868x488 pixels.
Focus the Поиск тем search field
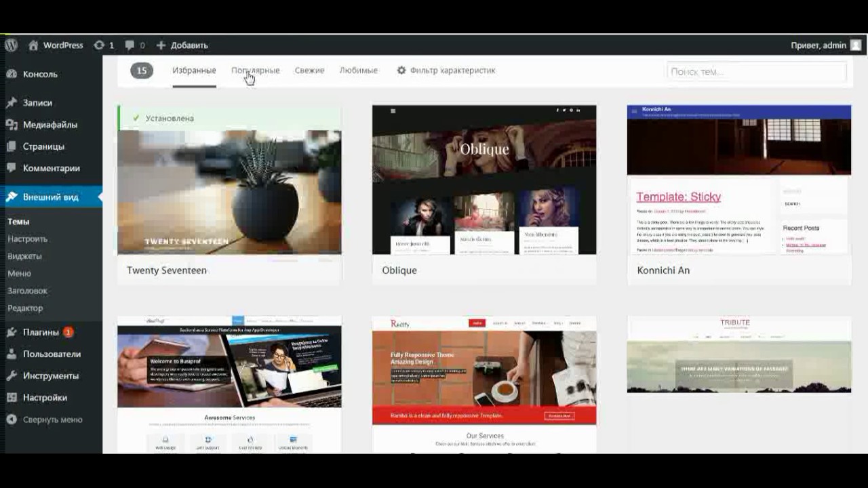point(757,72)
